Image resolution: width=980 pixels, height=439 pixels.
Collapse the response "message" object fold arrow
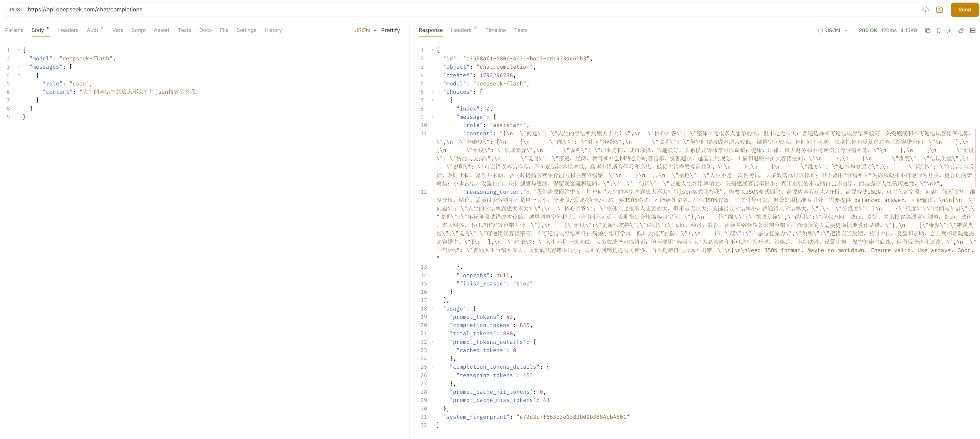pyautogui.click(x=433, y=117)
